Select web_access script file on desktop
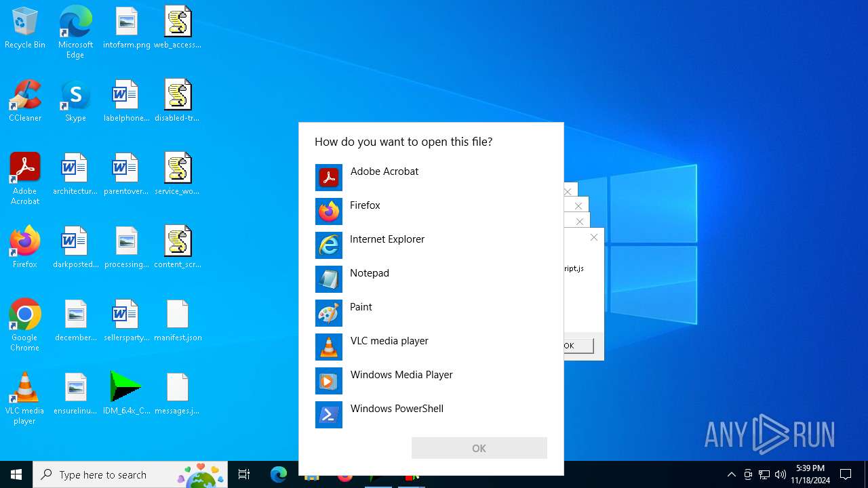Screen dimensions: 868x488 point(178,28)
